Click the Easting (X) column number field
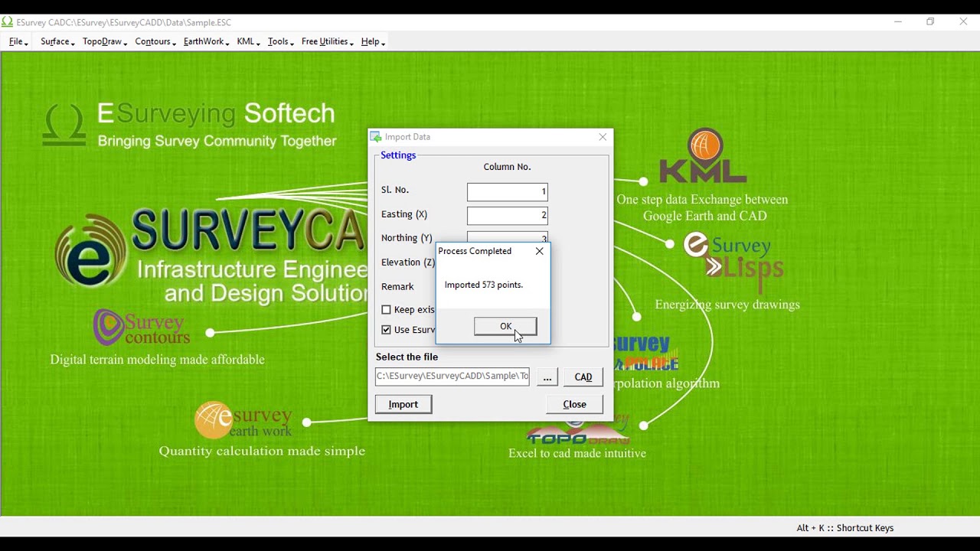 coord(508,215)
